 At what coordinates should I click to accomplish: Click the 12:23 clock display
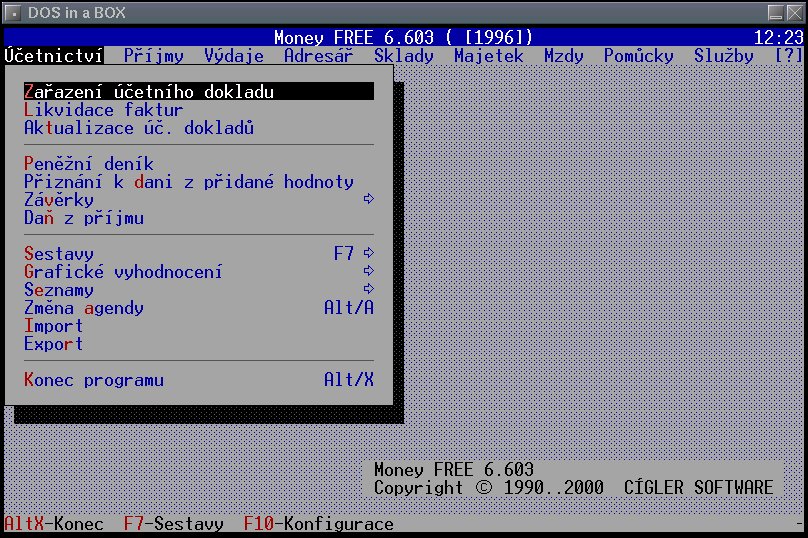tap(779, 37)
